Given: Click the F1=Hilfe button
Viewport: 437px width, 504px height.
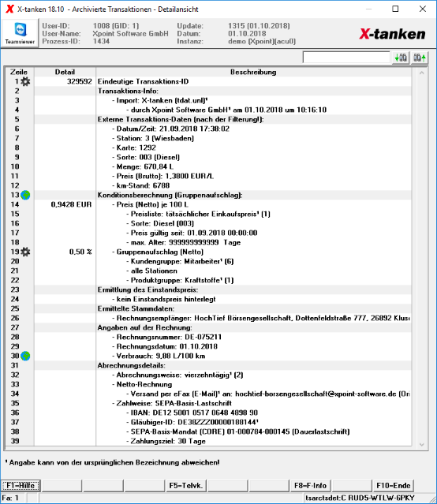Looking at the screenshot, I should (x=21, y=485).
